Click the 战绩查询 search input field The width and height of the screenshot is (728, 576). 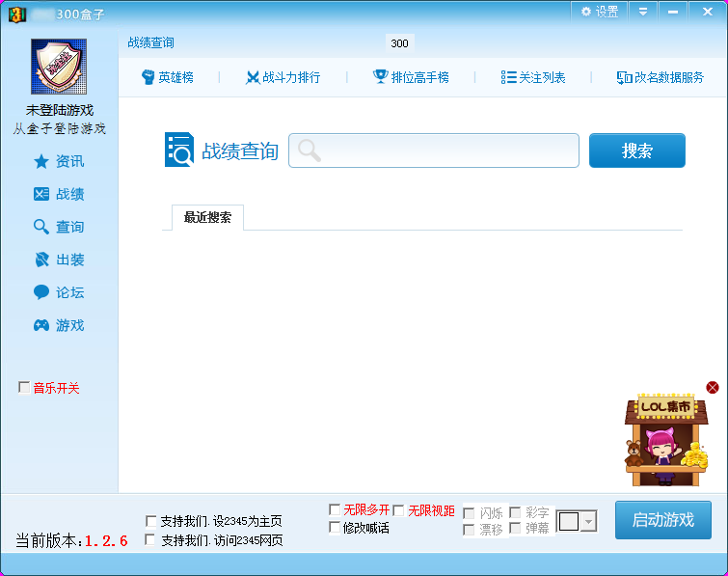click(434, 151)
